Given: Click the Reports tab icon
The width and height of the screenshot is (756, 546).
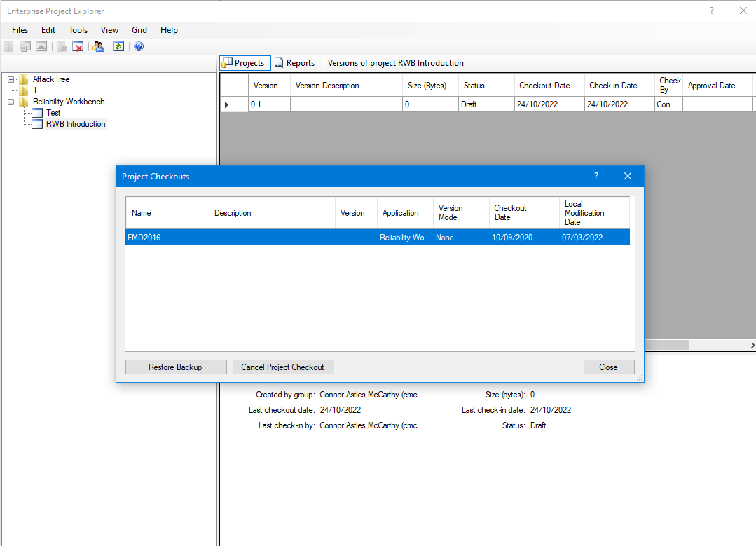Looking at the screenshot, I should coord(279,63).
